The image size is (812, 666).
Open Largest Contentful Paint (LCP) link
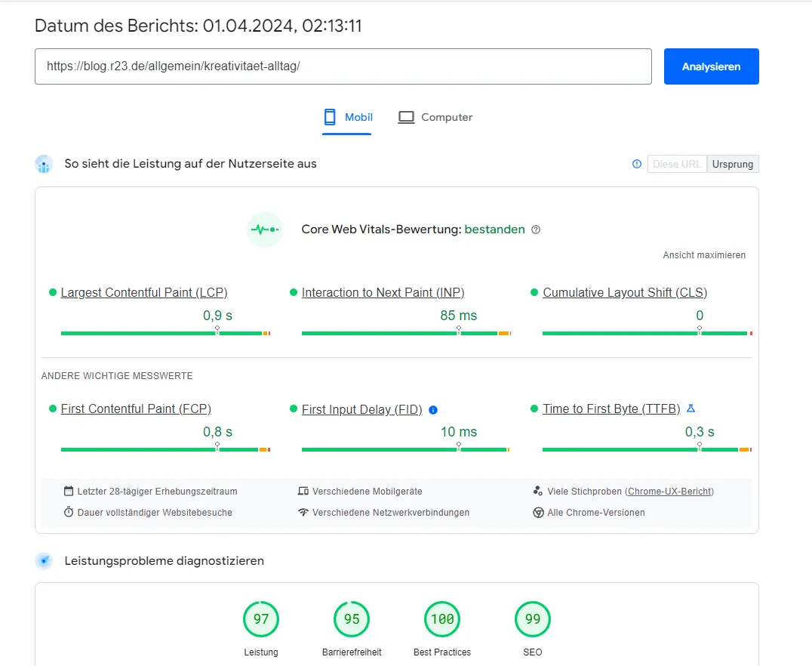(144, 292)
